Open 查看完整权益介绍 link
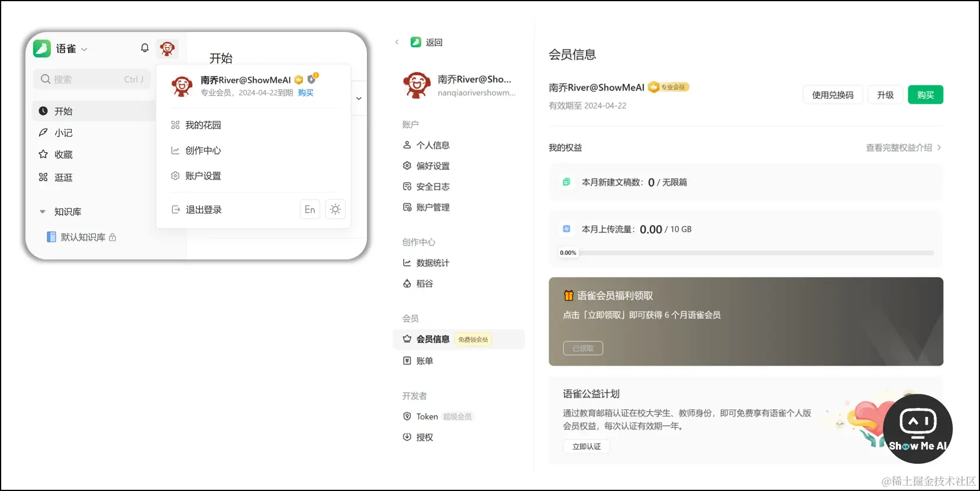This screenshot has height=491, width=980. 904,147
